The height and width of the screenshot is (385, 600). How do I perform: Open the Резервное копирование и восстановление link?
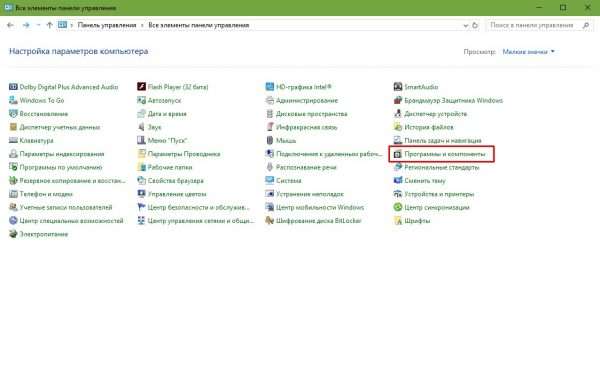(x=72, y=181)
